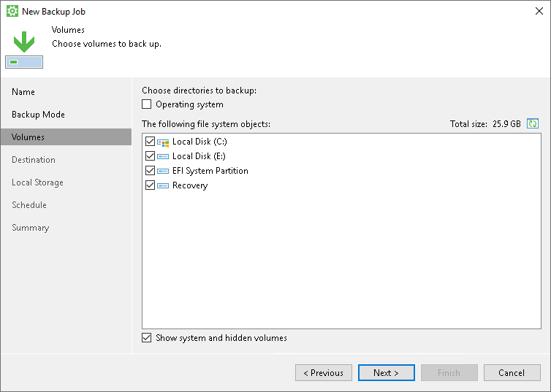Image resolution: width=551 pixels, height=392 pixels.
Task: Click the EFI System Partition drive icon
Action: click(x=163, y=171)
